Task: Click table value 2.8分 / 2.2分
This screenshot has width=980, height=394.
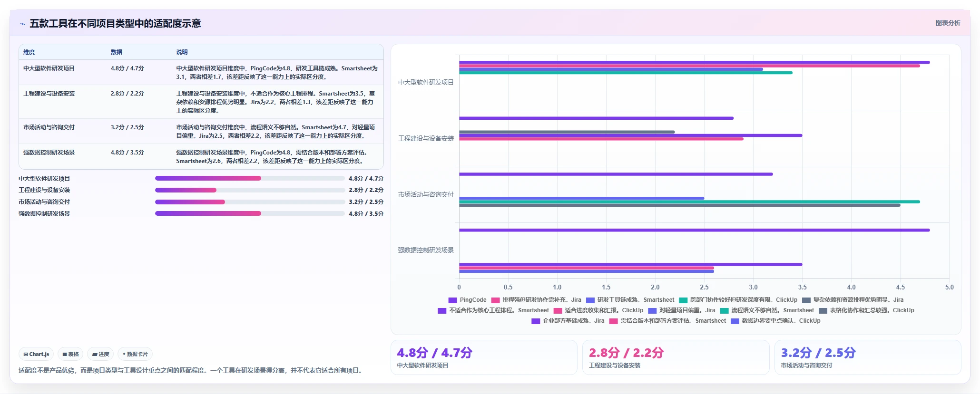Action: tap(127, 94)
